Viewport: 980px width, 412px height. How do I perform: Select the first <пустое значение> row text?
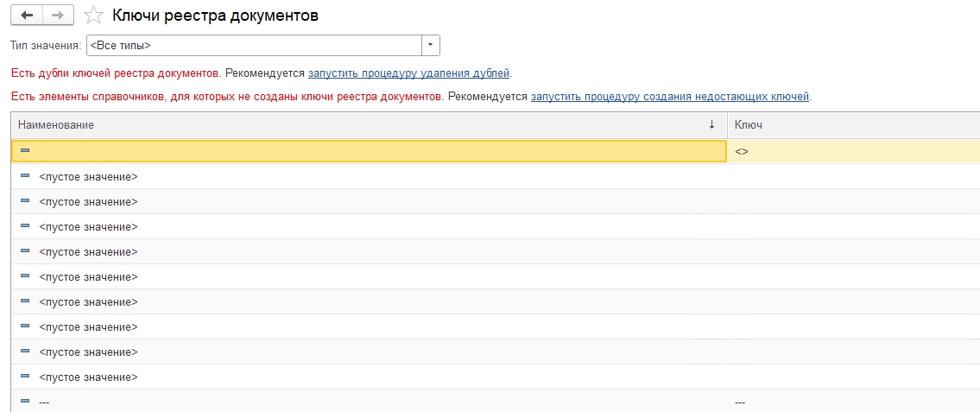click(88, 177)
